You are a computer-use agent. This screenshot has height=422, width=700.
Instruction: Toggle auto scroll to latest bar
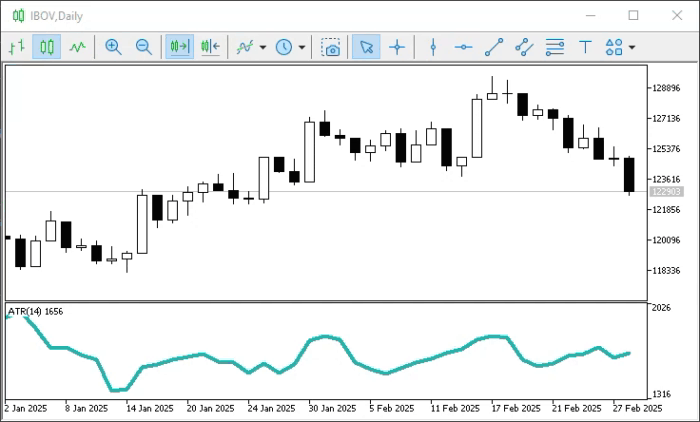click(179, 46)
